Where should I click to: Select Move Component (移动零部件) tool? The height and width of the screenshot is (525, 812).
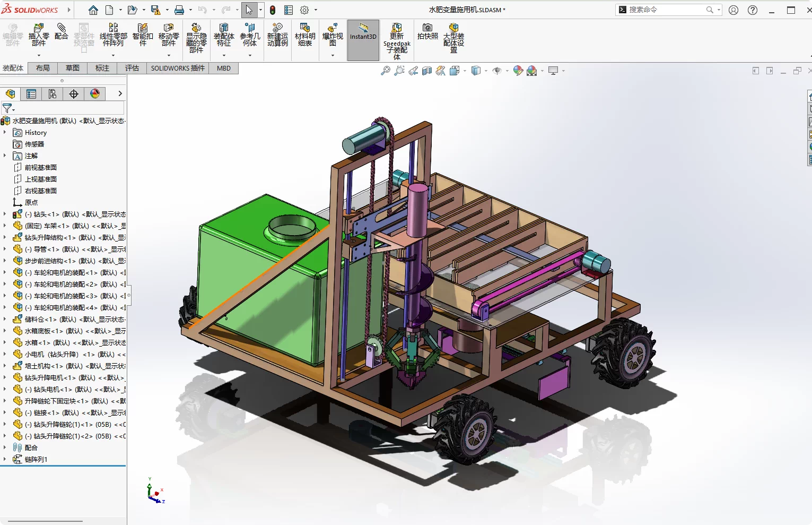(x=169, y=35)
